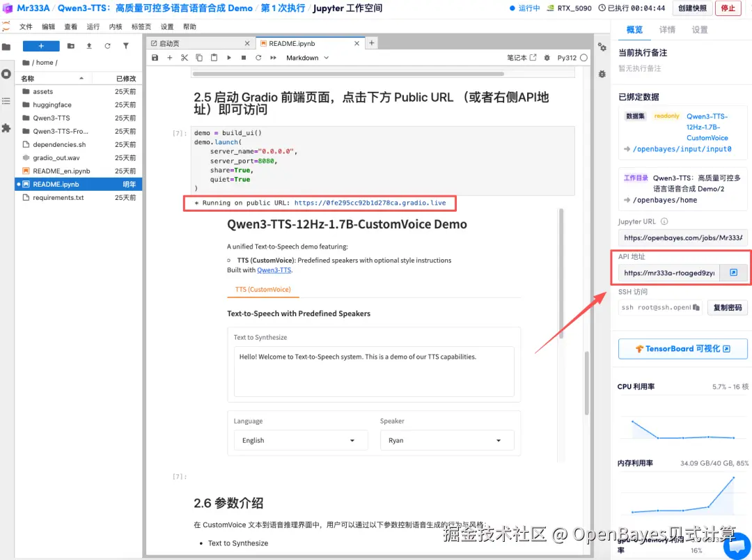Image resolution: width=752 pixels, height=560 pixels.
Task: Click the Text to Synthesize input box
Action: 374,371
